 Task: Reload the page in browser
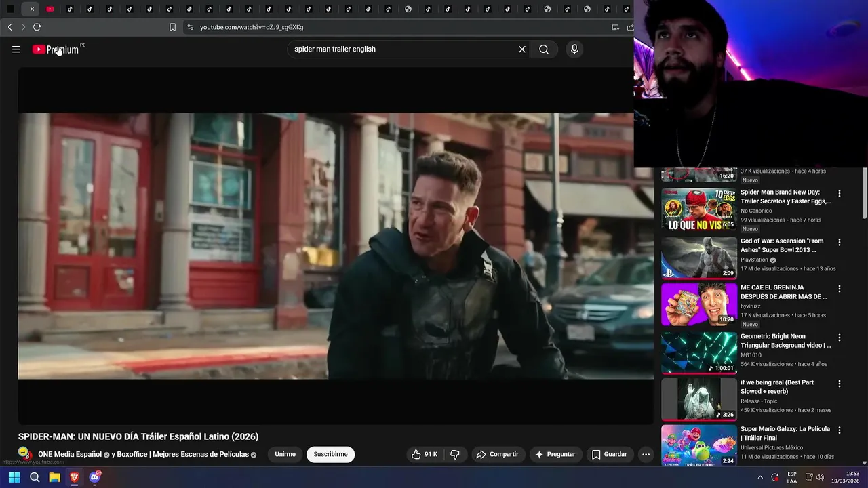37,27
